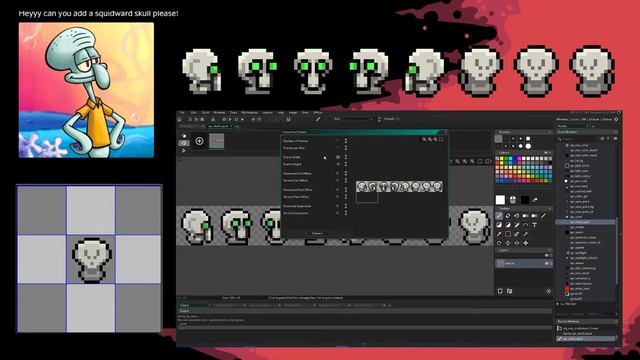Screen dimensions: 640x360
Task: Pick the yellow swatch in the palette's top row
Action: coord(501,158)
